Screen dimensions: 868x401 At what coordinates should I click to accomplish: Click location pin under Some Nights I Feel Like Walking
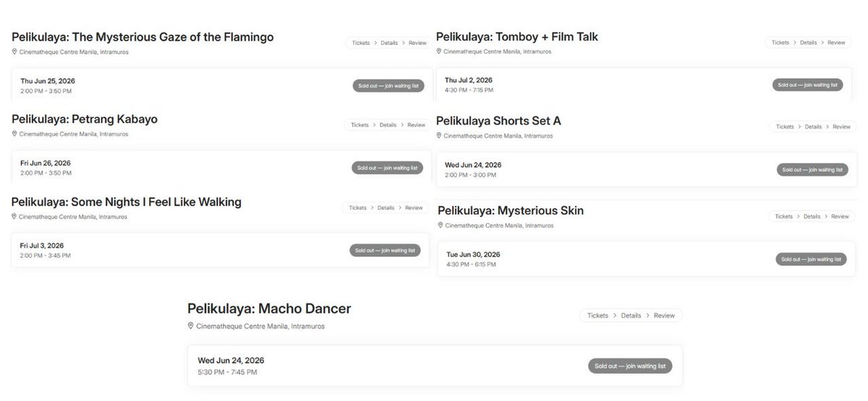coord(14,216)
